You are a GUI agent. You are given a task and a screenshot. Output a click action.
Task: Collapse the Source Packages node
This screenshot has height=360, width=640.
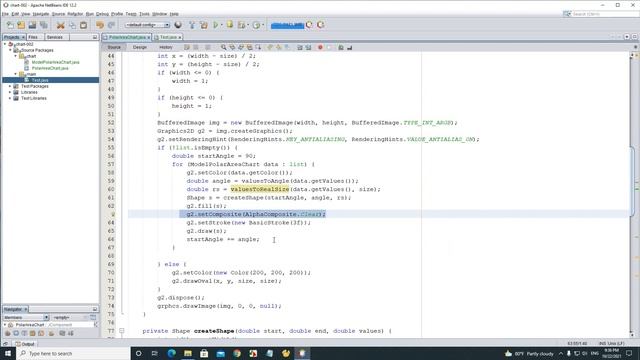point(11,50)
